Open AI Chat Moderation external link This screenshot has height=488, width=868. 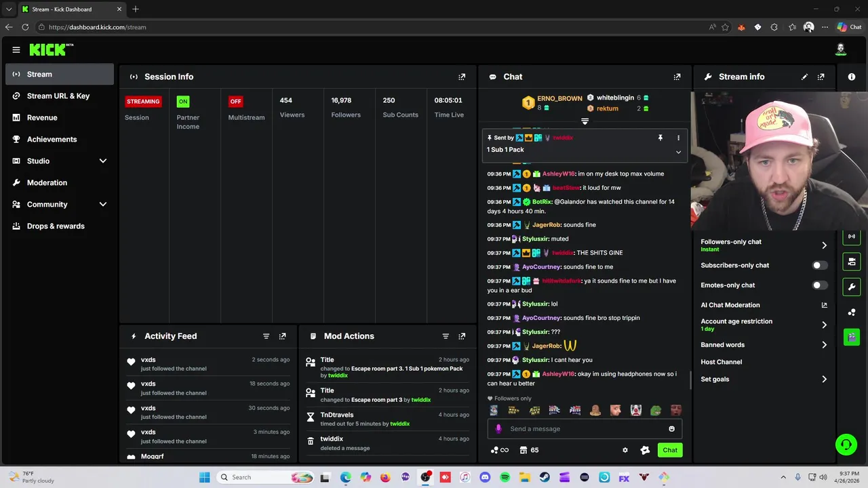click(824, 305)
